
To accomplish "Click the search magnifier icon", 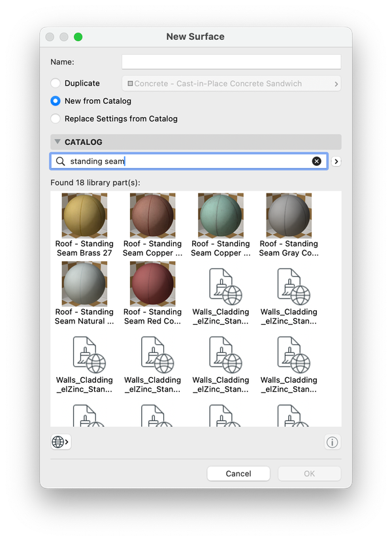I will (x=60, y=161).
